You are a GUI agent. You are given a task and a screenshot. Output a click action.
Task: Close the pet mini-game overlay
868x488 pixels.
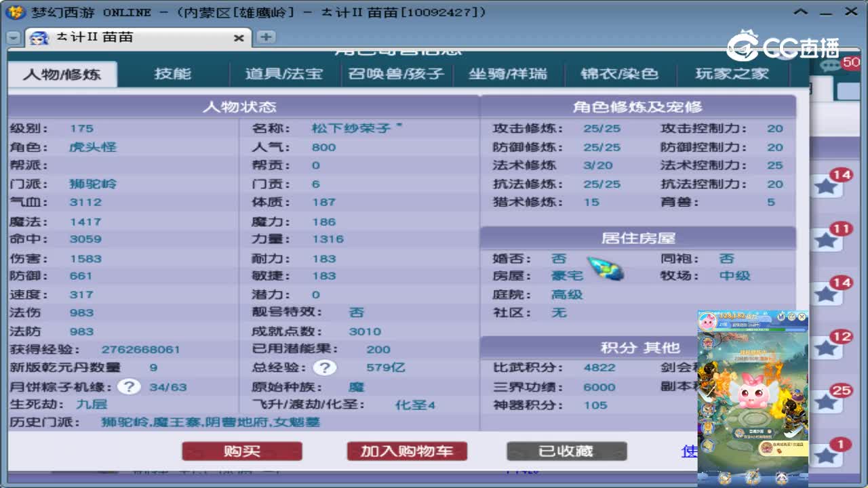(802, 317)
